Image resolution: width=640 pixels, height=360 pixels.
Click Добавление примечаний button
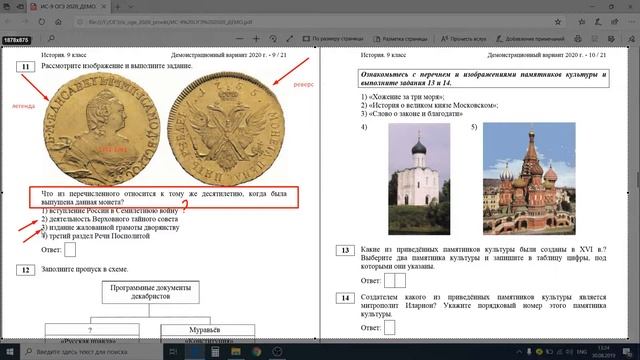point(530,39)
